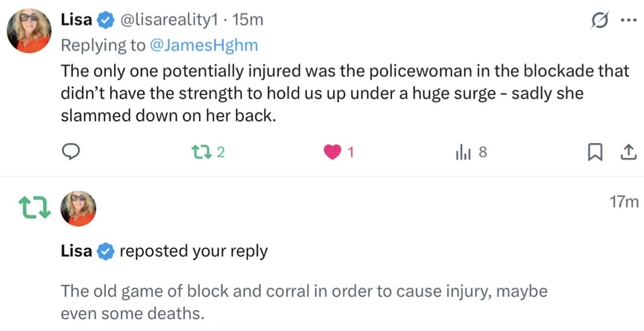Click Lisa's blue verified badge in tweet

pyautogui.click(x=106, y=20)
